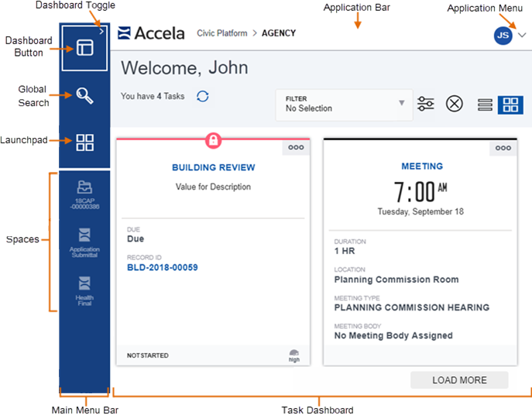Expand the dashboard toggle arrow
This screenshot has width=532, height=415.
[102, 32]
